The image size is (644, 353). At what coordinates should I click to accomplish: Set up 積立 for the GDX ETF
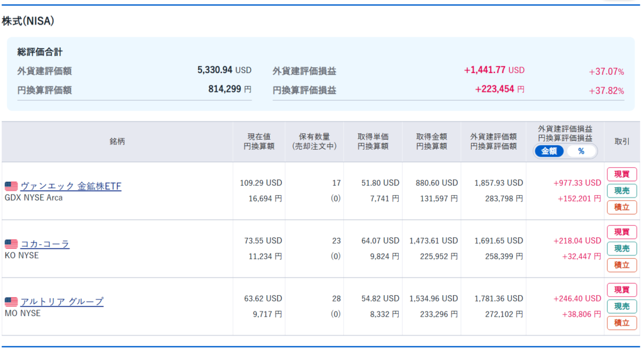[x=621, y=207]
